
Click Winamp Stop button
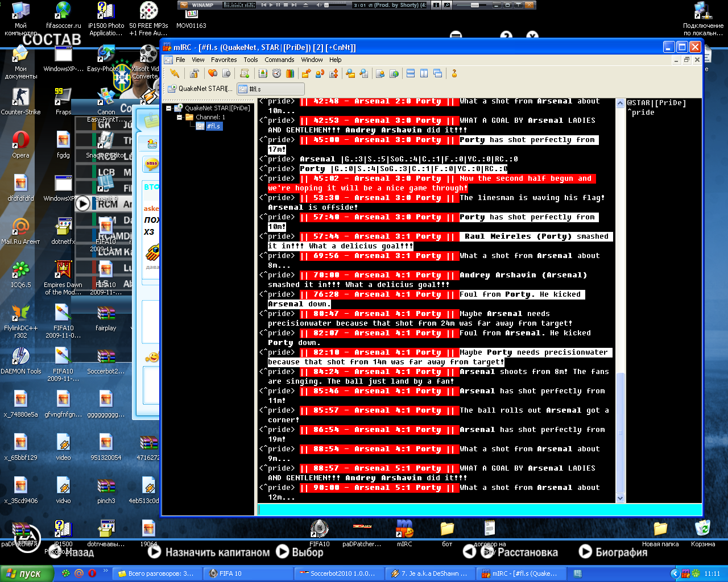coord(286,5)
